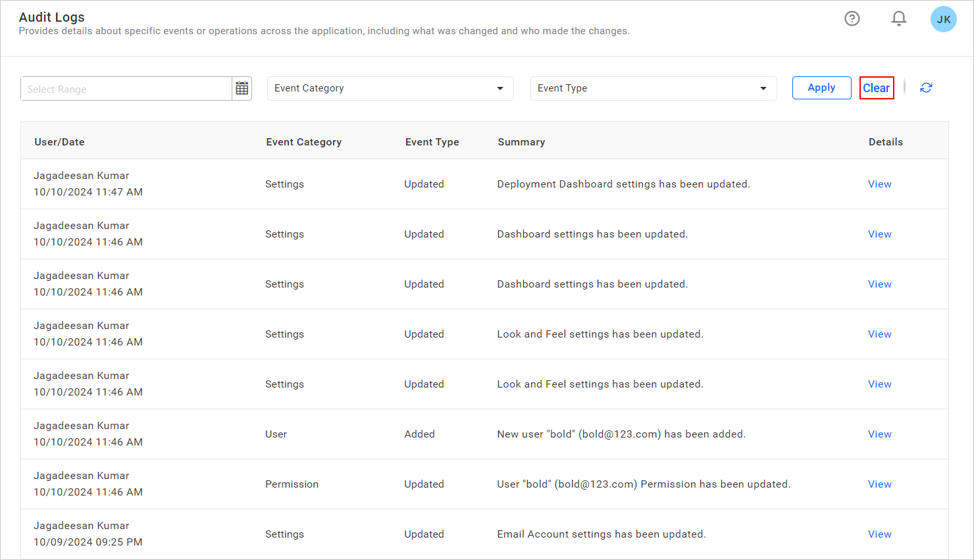Open the notifications bell

pyautogui.click(x=899, y=18)
